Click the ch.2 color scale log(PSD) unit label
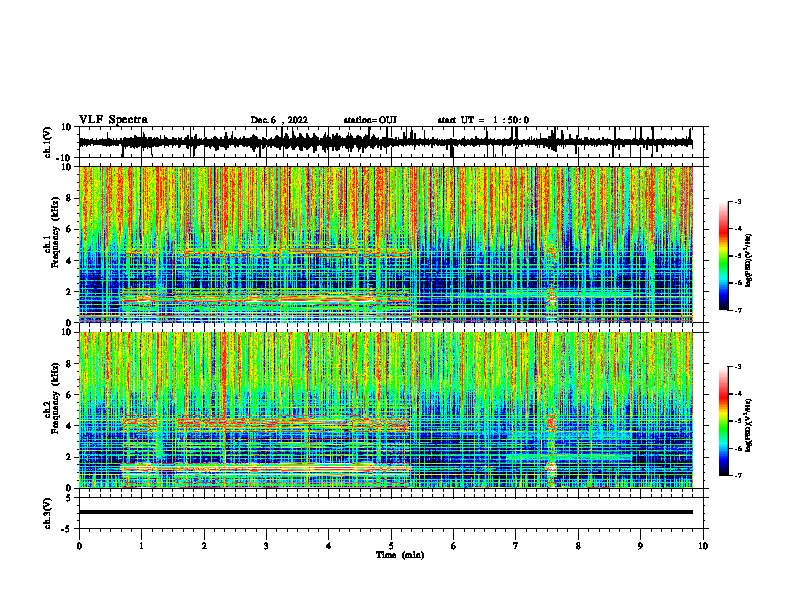The width and height of the screenshot is (792, 612). point(749,425)
